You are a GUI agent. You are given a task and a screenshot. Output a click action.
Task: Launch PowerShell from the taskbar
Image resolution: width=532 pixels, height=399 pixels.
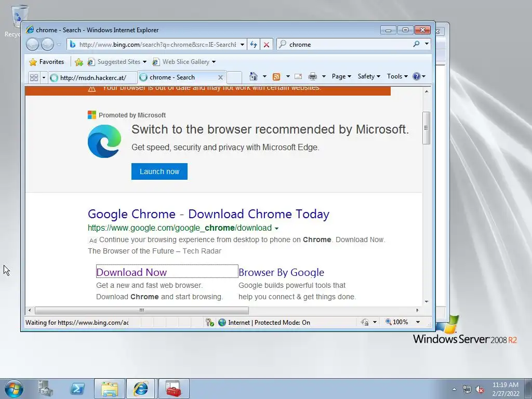tap(77, 389)
